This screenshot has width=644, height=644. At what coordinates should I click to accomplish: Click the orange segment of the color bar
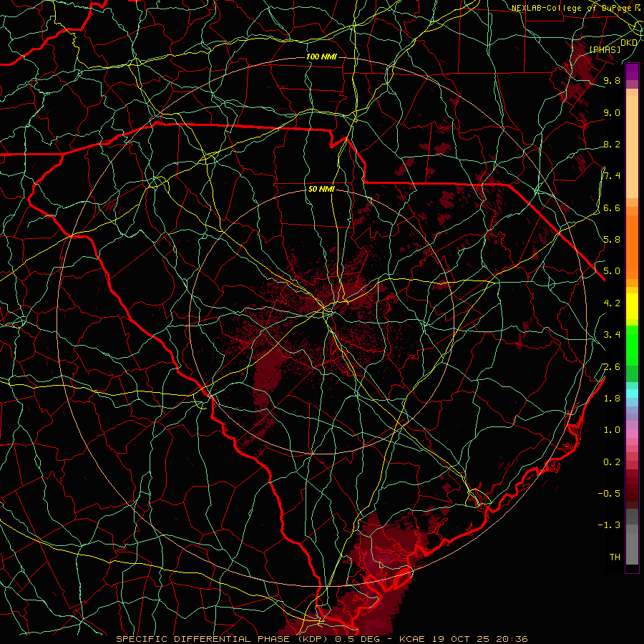(632, 246)
